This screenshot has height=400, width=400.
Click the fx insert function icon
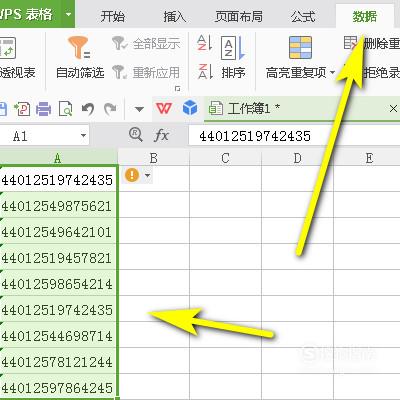161,135
